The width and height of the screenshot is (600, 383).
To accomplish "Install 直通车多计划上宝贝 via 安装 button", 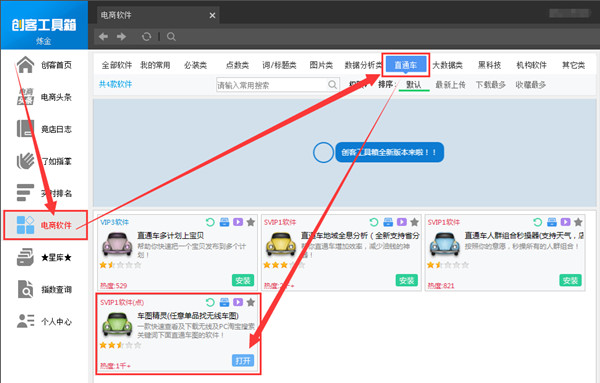I will [243, 280].
